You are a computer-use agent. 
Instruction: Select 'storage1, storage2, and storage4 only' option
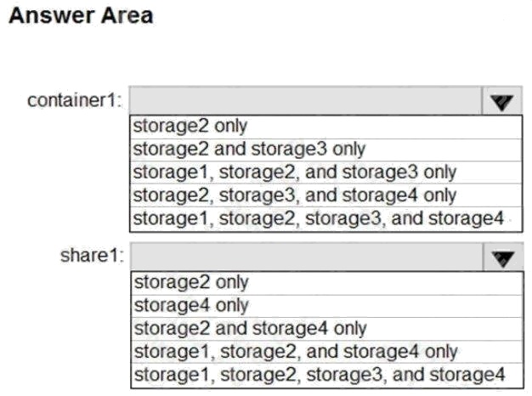click(x=296, y=351)
